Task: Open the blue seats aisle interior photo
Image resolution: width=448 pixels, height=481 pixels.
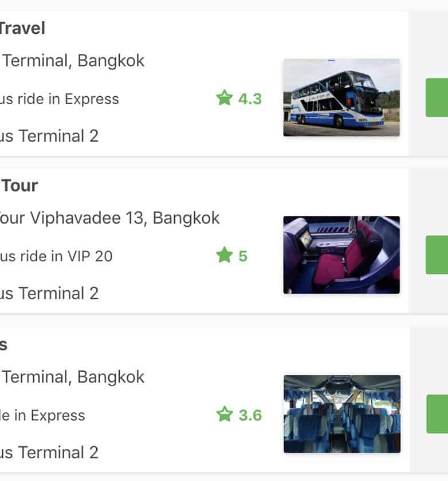Action: click(341, 414)
